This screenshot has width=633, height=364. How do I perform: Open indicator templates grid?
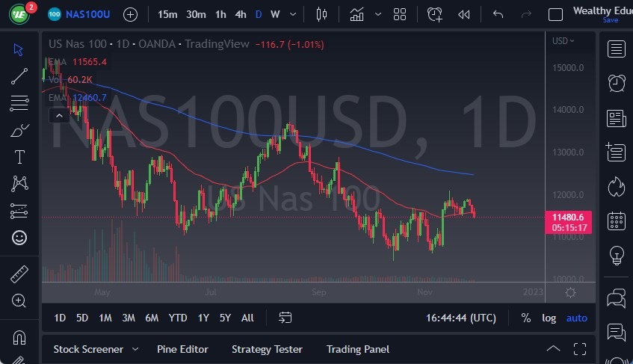[x=400, y=14]
